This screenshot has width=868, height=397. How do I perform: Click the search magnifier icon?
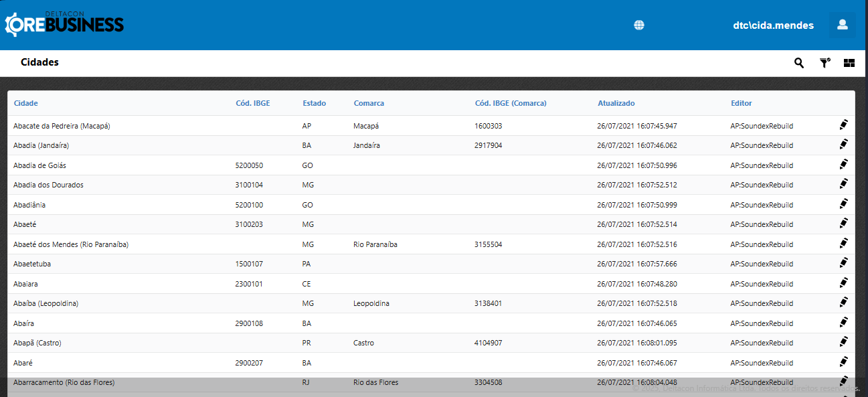tap(799, 63)
